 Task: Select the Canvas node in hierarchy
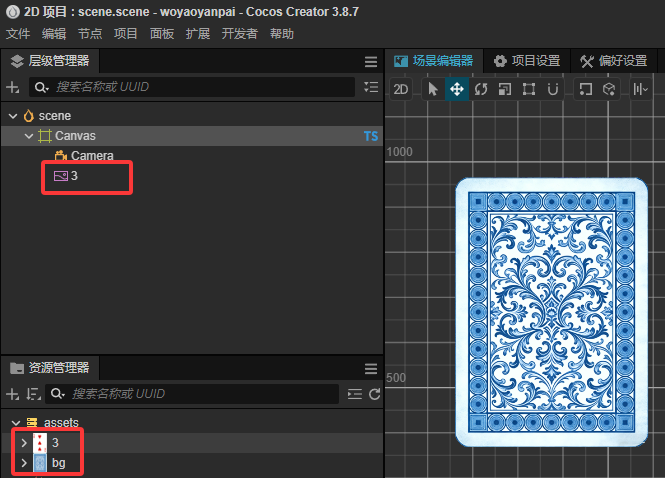tap(192, 136)
